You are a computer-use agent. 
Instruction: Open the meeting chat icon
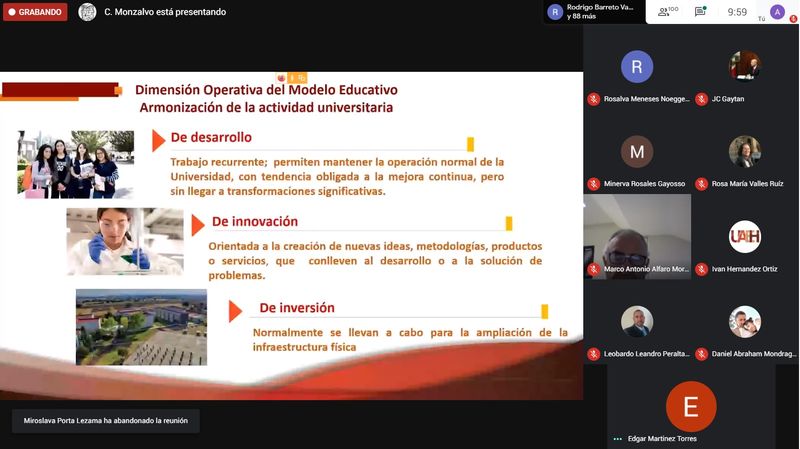(x=701, y=11)
